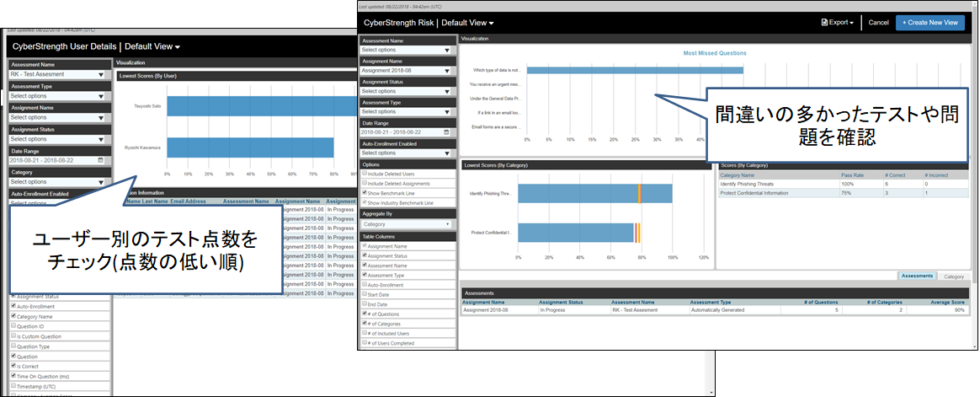Sort by Average Score column header
This screenshot has width=980, height=397.
tap(949, 302)
